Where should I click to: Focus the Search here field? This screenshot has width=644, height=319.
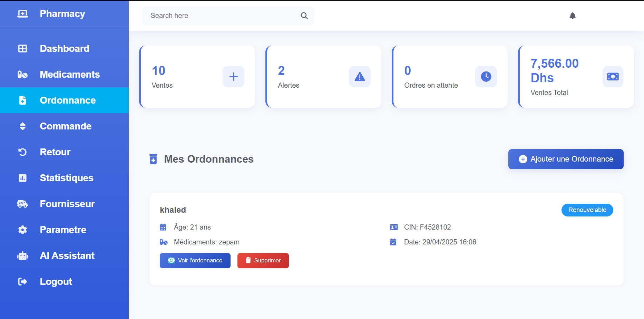pos(221,16)
